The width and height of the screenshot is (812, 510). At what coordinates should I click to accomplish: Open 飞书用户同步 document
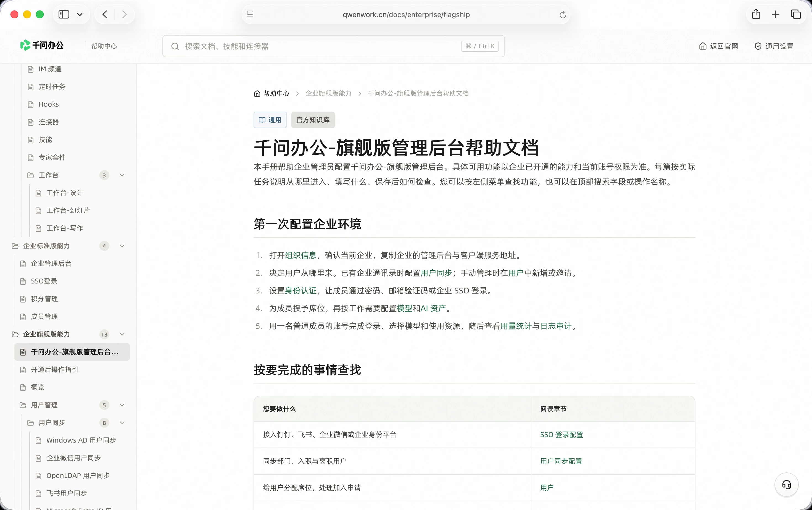pos(67,493)
